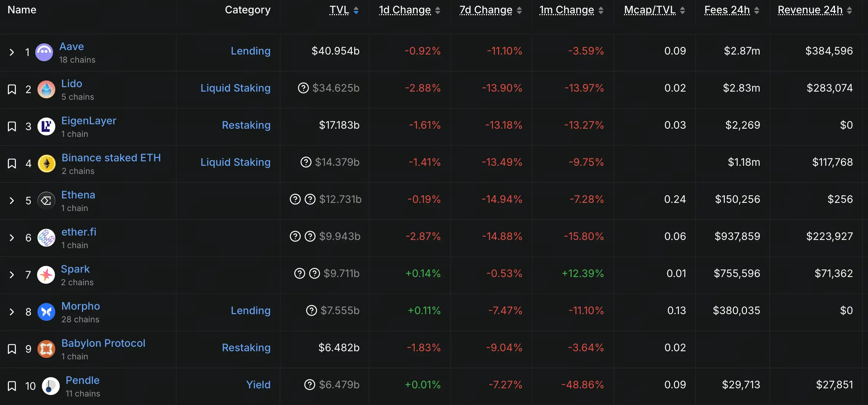Toggle the bookmark for EigenLayer

(x=12, y=126)
